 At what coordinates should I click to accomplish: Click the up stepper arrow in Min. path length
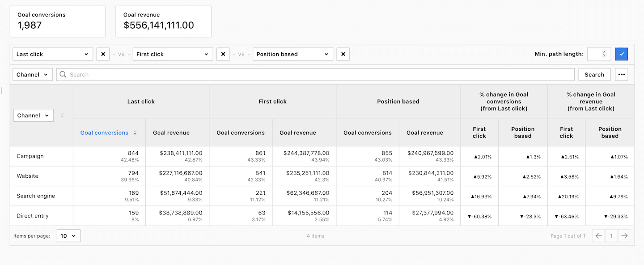tap(604, 51)
